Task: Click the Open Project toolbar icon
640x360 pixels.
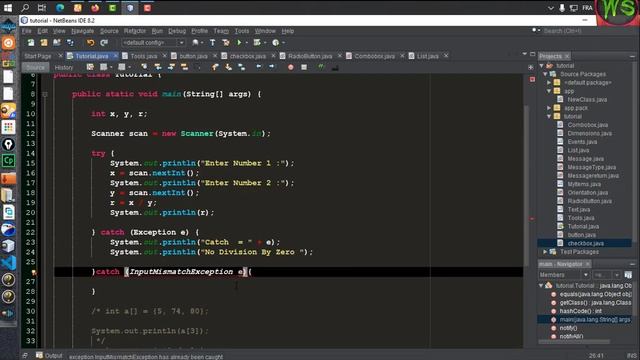Action: pos(57,42)
